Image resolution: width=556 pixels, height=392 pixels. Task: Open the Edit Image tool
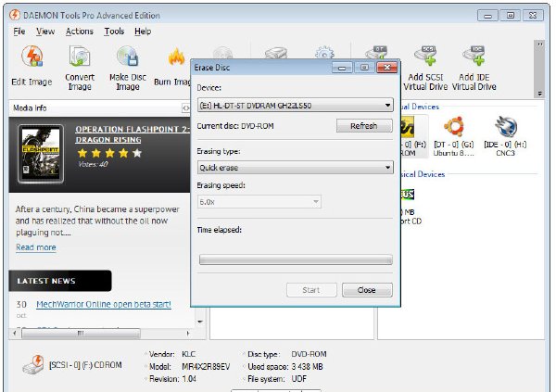point(32,66)
